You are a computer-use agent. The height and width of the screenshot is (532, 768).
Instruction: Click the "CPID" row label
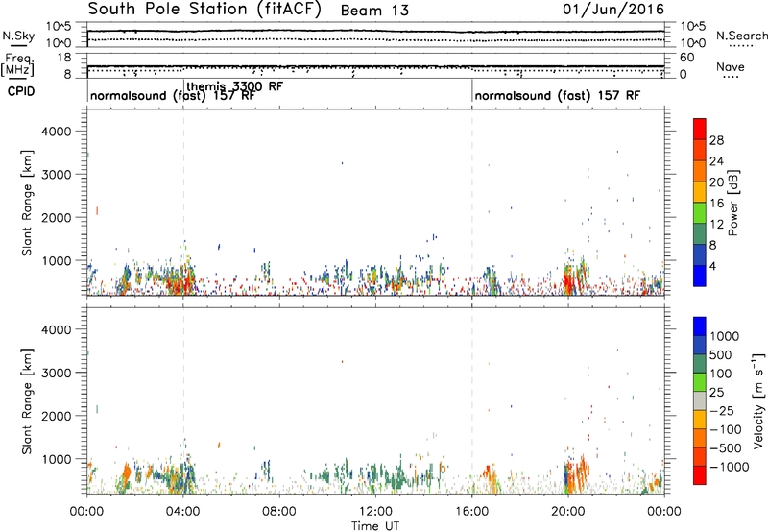click(x=21, y=91)
